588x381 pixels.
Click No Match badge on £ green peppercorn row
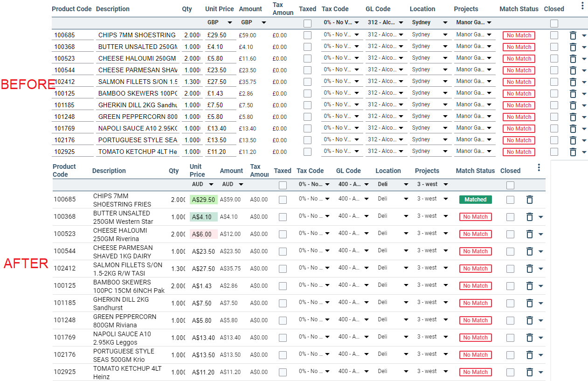[519, 117]
